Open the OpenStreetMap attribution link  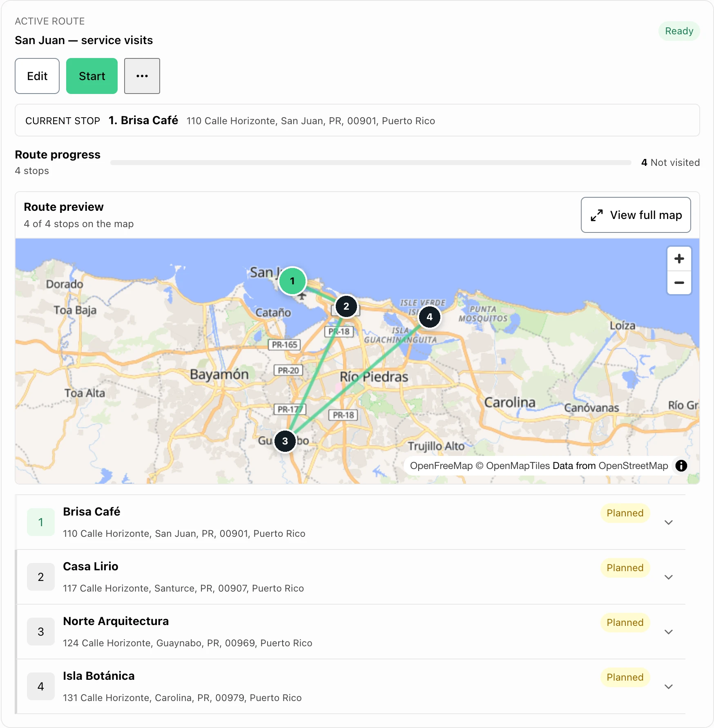(633, 466)
